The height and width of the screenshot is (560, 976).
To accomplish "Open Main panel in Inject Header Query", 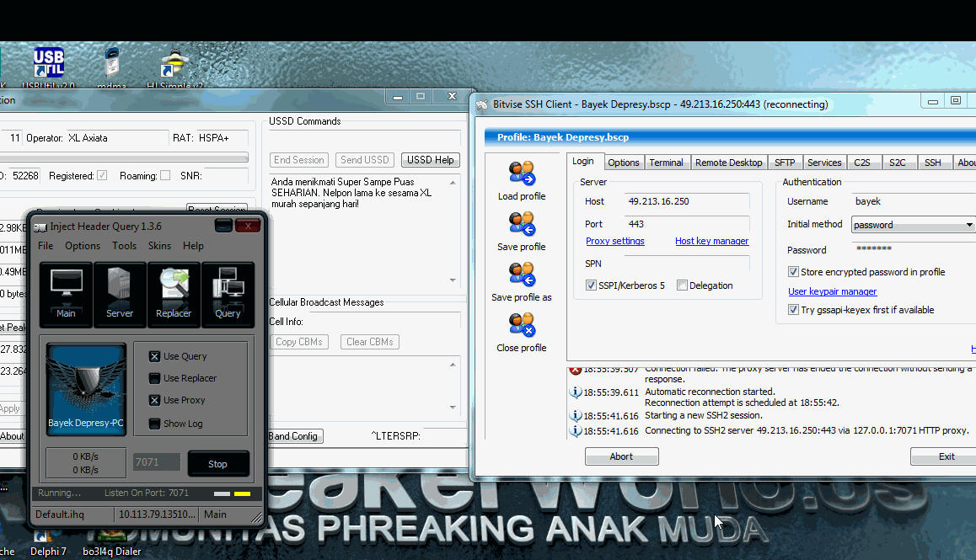I will point(66,294).
